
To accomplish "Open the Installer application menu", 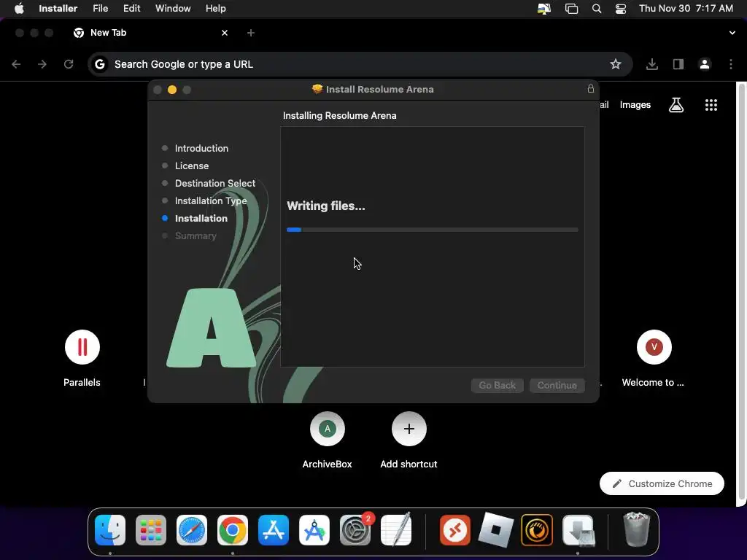I will click(58, 9).
